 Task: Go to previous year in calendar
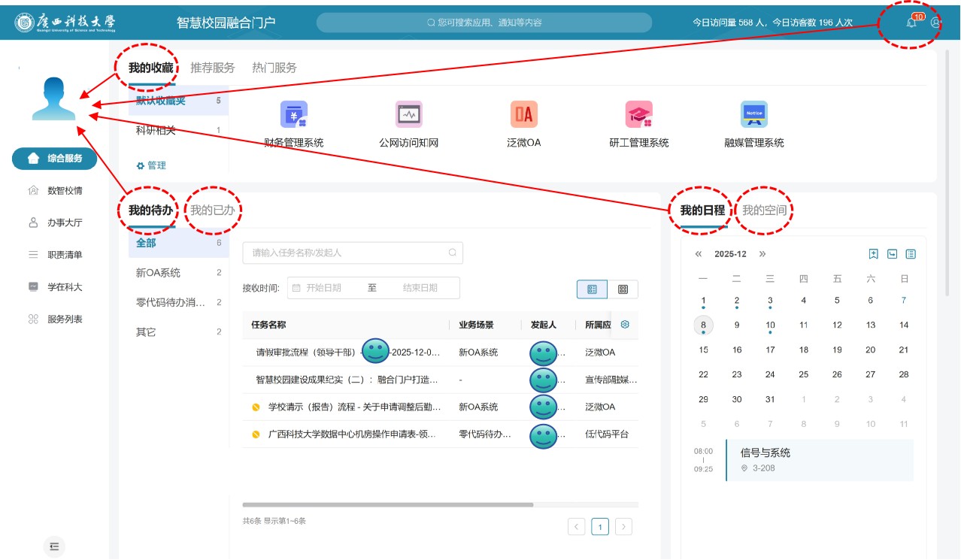[699, 254]
